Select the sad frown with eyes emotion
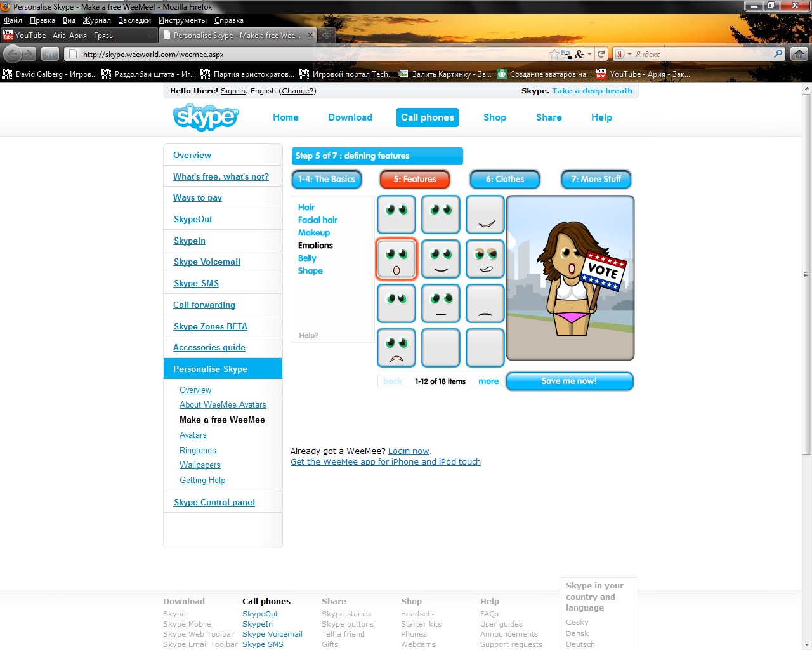This screenshot has height=650, width=812. pos(396,348)
